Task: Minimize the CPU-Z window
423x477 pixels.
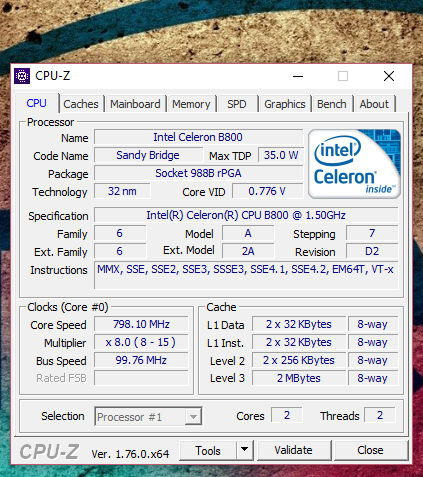Action: tap(298, 76)
